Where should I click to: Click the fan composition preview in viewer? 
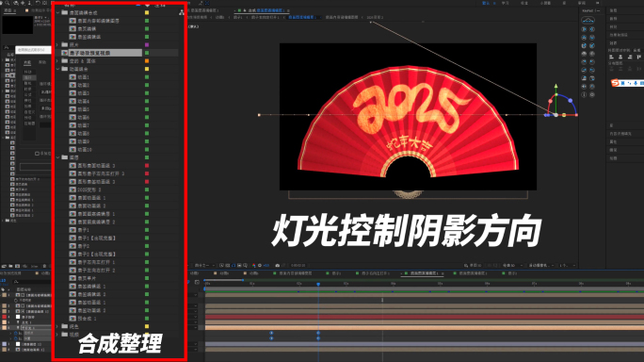[x=408, y=116]
